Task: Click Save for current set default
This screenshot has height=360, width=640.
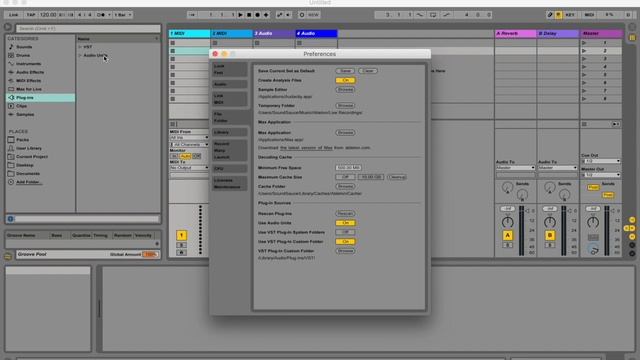Action: tap(345, 71)
